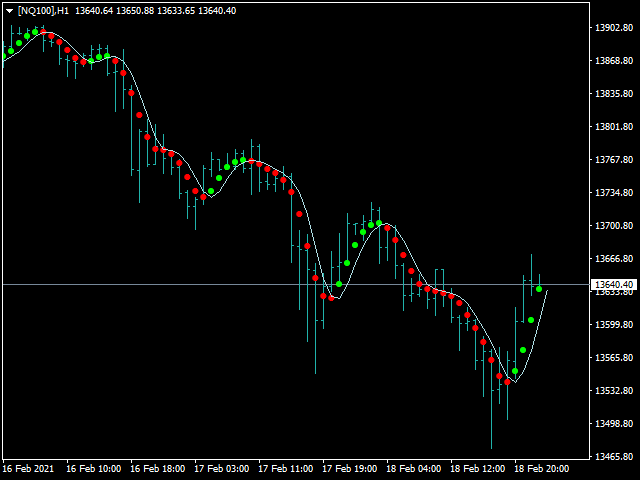The height and width of the screenshot is (480, 640).
Task: Click the 17 Feb 03:00 time label
Action: coord(222,469)
